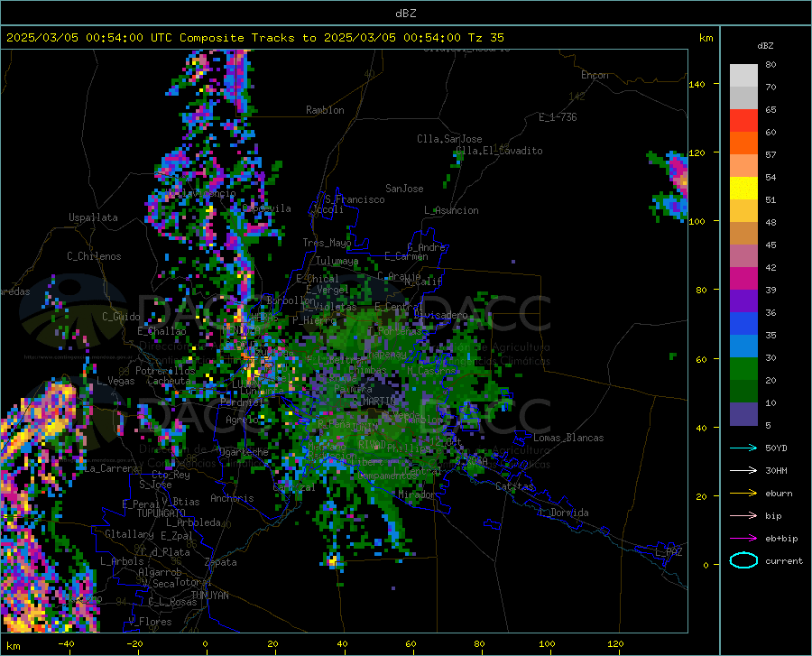Click the 'L_Vegas' map label
The height and width of the screenshot is (656, 812).
115,381
